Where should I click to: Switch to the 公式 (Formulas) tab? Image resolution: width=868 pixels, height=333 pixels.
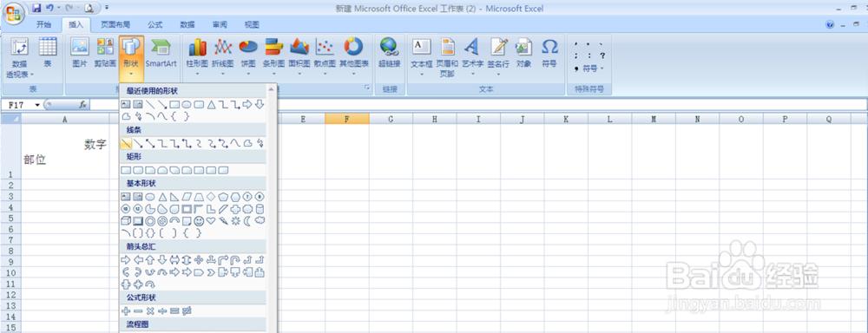click(155, 25)
